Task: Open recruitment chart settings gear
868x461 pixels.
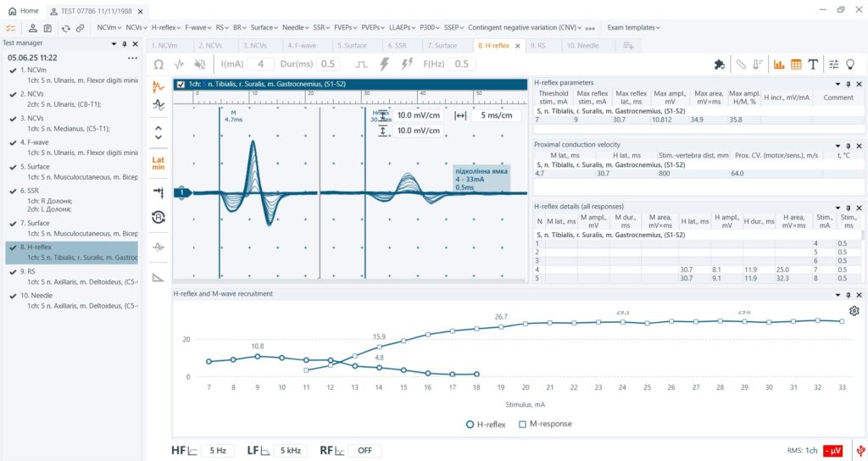Action: point(854,311)
